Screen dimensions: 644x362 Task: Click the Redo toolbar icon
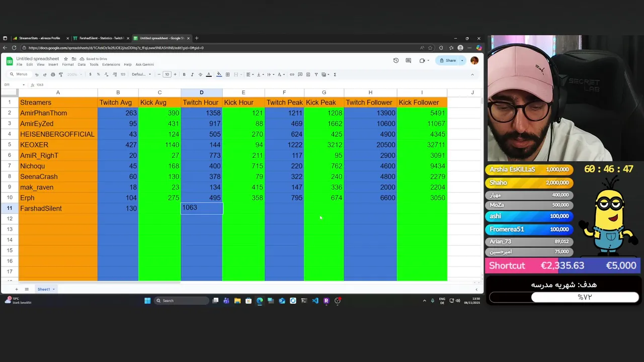tap(45, 74)
